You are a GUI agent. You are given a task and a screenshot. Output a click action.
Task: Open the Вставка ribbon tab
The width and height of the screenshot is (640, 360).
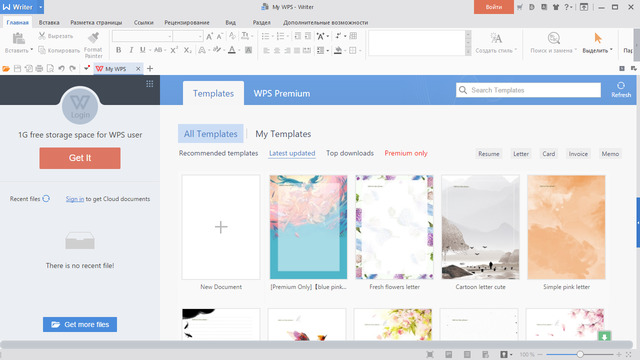49,22
